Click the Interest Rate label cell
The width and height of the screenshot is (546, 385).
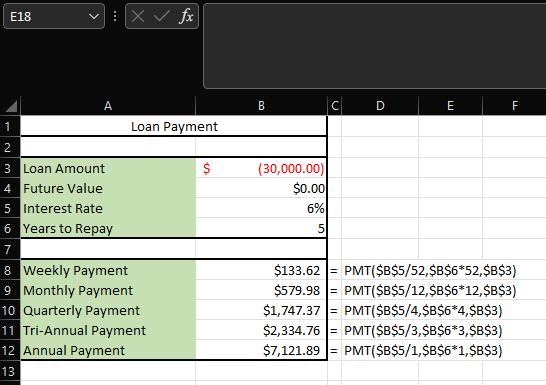coord(108,208)
